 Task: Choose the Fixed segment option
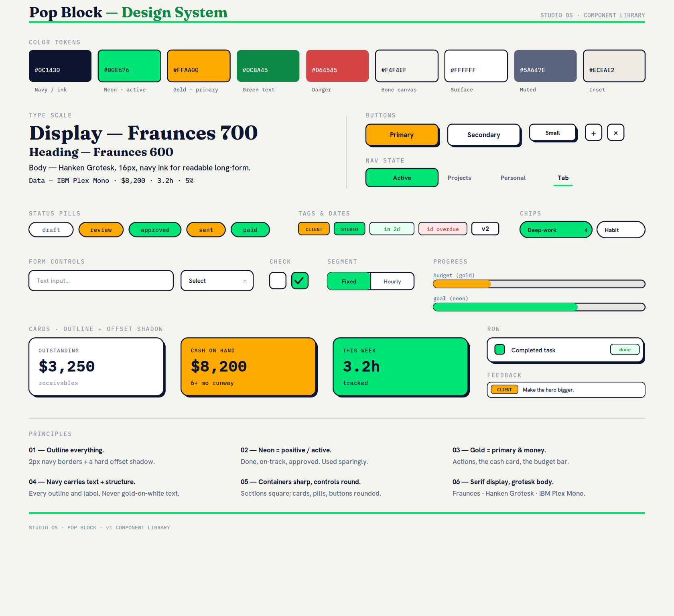tap(349, 281)
